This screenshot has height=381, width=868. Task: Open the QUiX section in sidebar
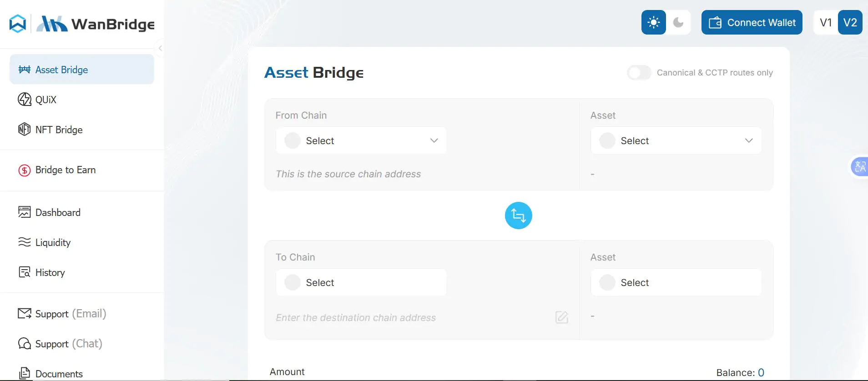click(x=45, y=100)
